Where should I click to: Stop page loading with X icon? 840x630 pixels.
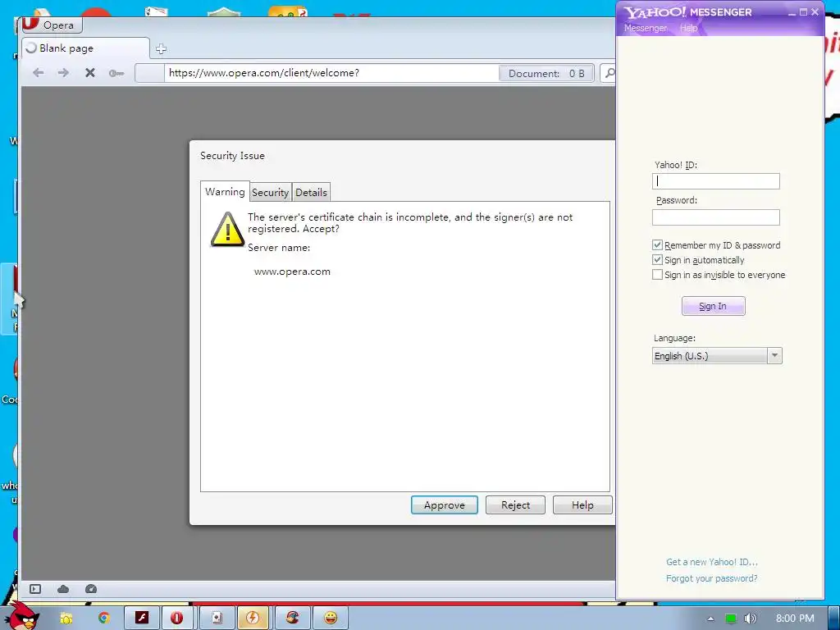pyautogui.click(x=90, y=73)
